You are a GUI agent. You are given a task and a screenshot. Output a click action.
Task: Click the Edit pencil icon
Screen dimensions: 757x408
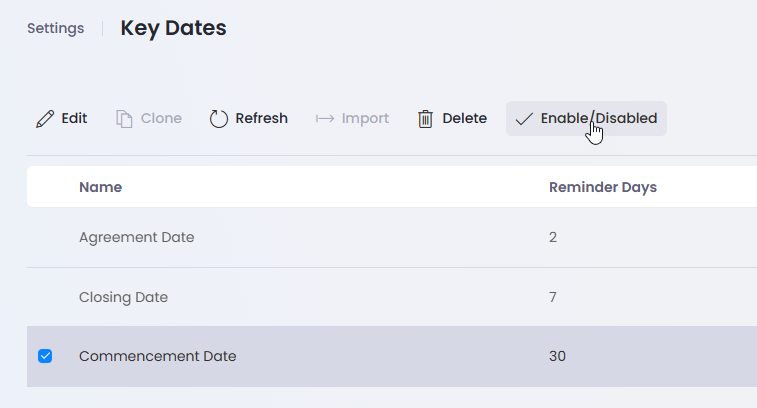click(x=45, y=119)
